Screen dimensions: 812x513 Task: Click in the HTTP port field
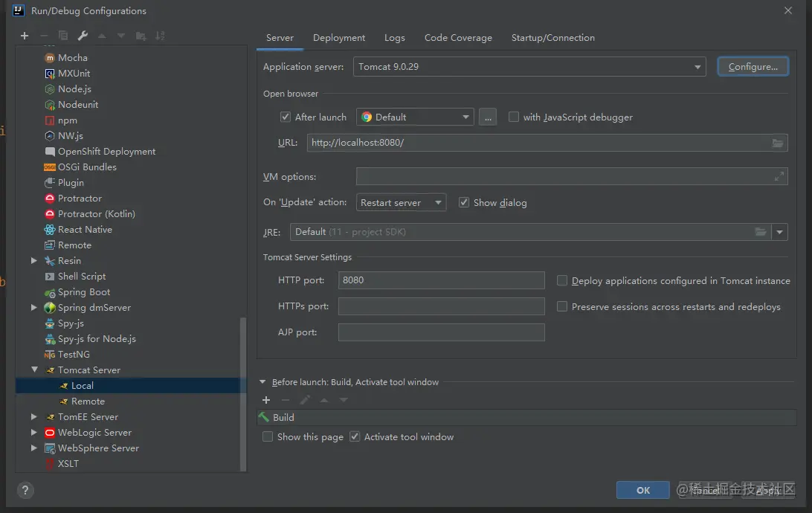pyautogui.click(x=441, y=280)
